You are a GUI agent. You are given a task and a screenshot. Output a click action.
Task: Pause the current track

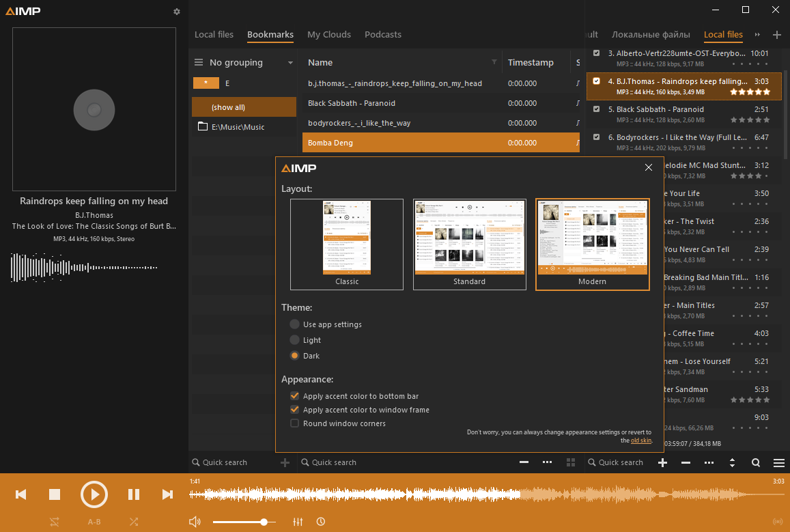tap(134, 494)
